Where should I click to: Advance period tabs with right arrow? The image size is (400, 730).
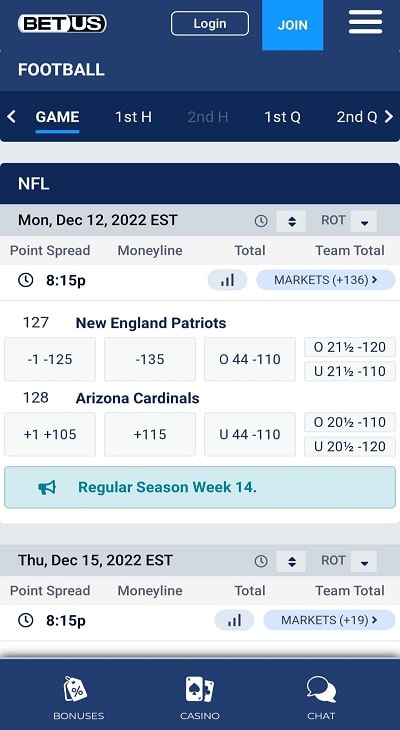click(388, 116)
